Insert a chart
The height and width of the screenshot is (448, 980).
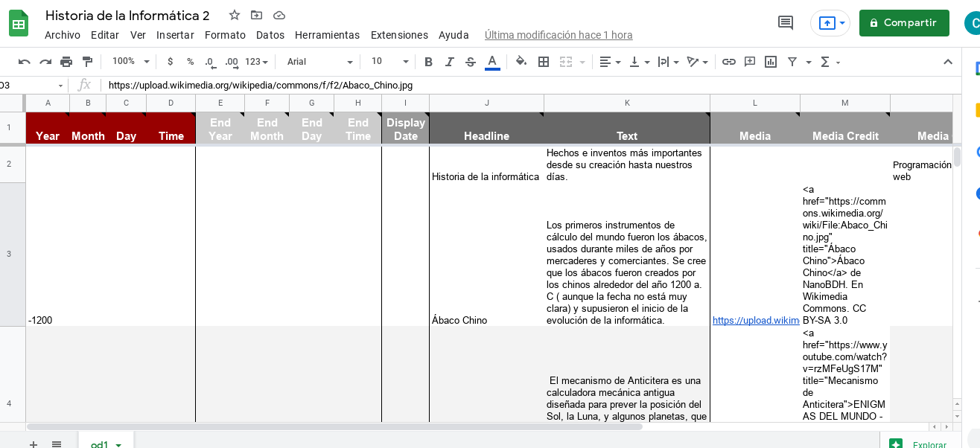click(x=771, y=62)
